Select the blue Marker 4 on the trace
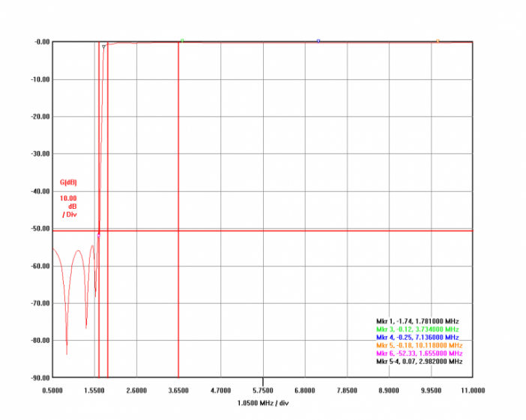This screenshot has width=526, height=420. pyautogui.click(x=318, y=41)
